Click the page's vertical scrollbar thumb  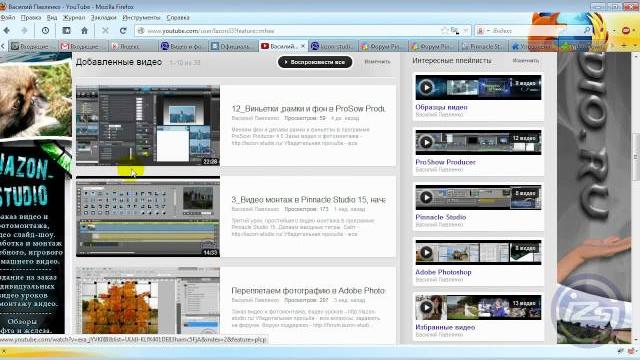pyautogui.click(x=636, y=157)
